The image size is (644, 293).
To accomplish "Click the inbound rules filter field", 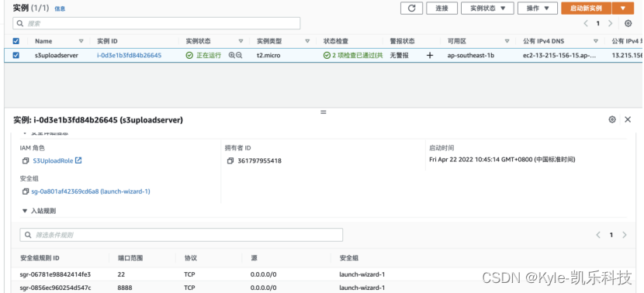I will [181, 235].
